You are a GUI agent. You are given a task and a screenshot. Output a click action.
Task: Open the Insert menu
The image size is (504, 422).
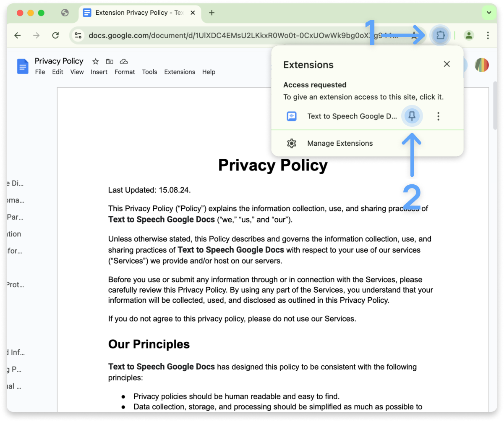tap(99, 72)
